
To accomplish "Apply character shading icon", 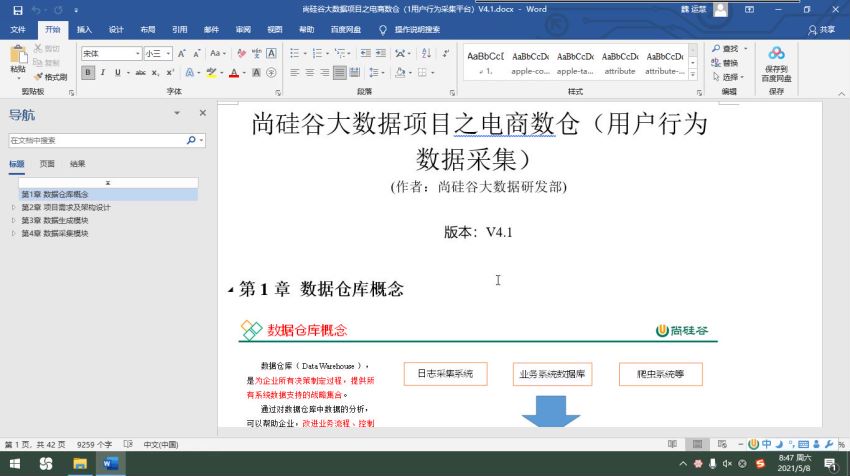I will pos(256,72).
